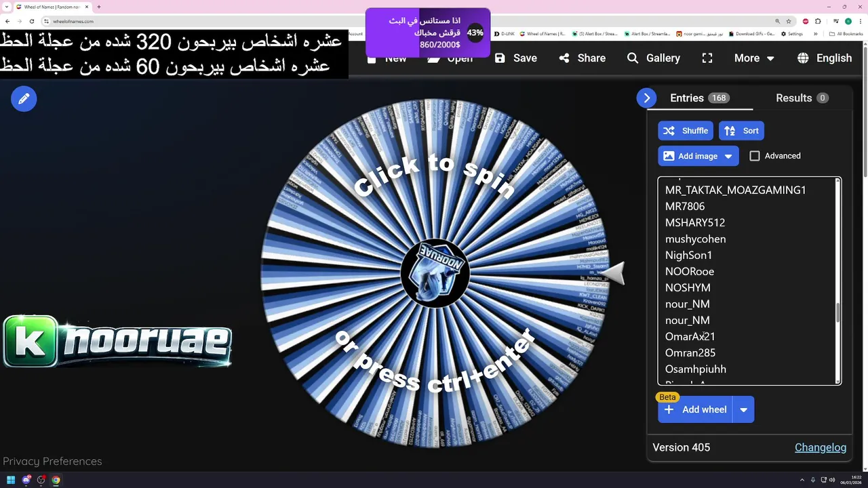This screenshot has width=868, height=488.
Task: Select the NOORooe entry
Action: [x=690, y=271]
